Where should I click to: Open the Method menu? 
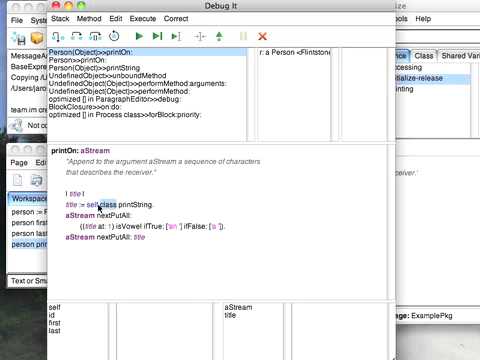tap(89, 19)
